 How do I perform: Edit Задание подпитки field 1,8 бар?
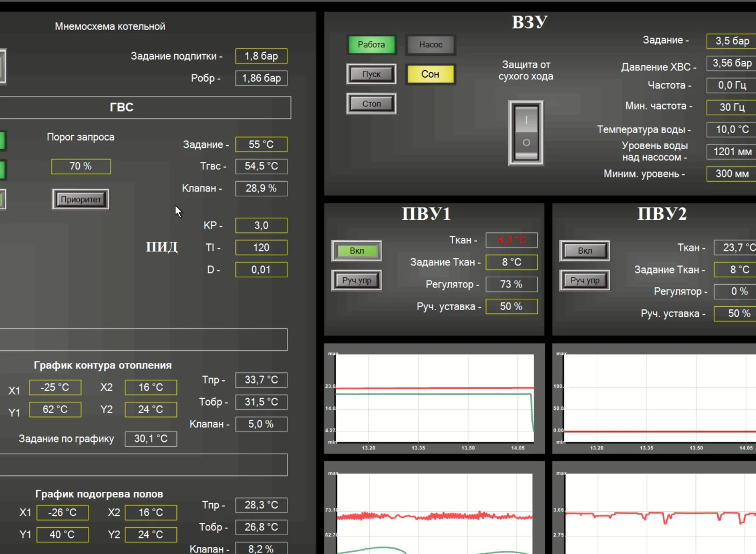(x=261, y=56)
